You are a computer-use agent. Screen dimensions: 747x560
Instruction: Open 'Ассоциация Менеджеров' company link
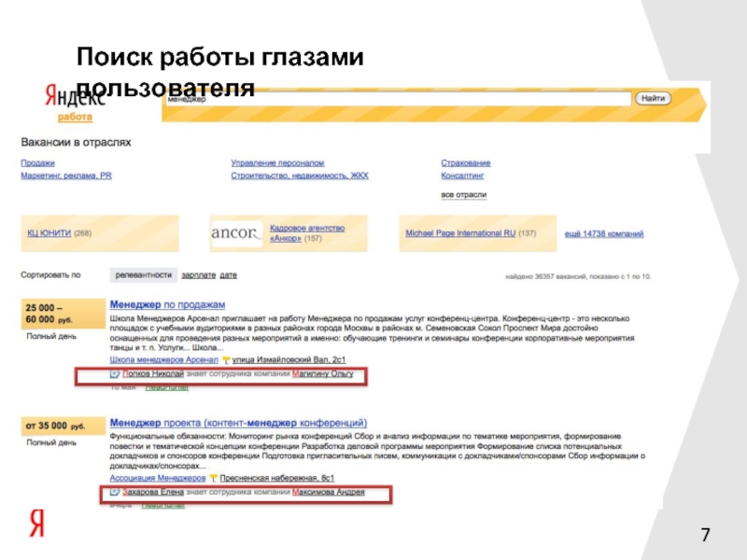coord(158,478)
